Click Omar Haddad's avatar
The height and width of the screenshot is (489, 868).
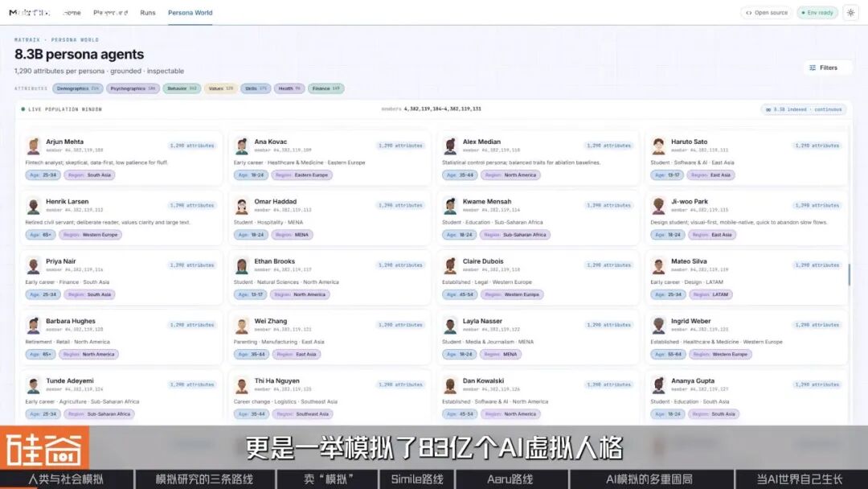[242, 206]
